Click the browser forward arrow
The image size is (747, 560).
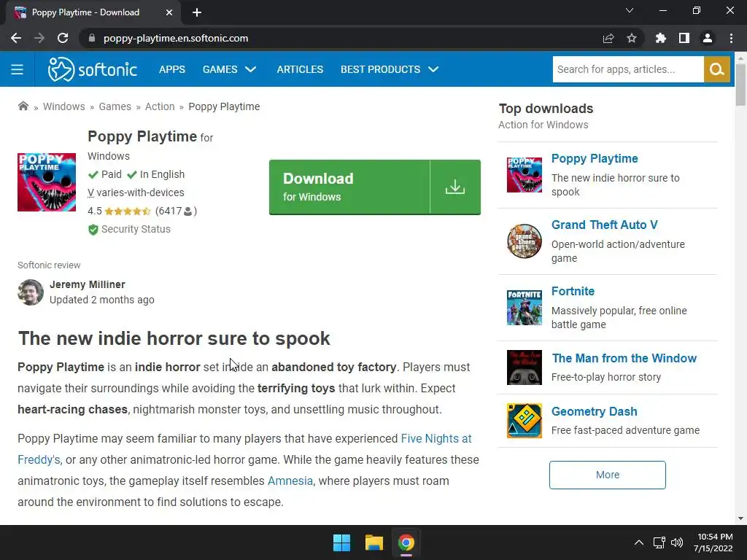click(x=39, y=38)
